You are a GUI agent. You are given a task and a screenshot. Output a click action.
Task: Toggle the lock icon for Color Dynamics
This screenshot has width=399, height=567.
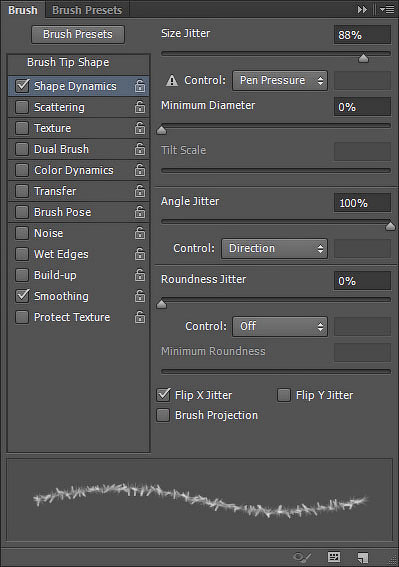[x=140, y=170]
